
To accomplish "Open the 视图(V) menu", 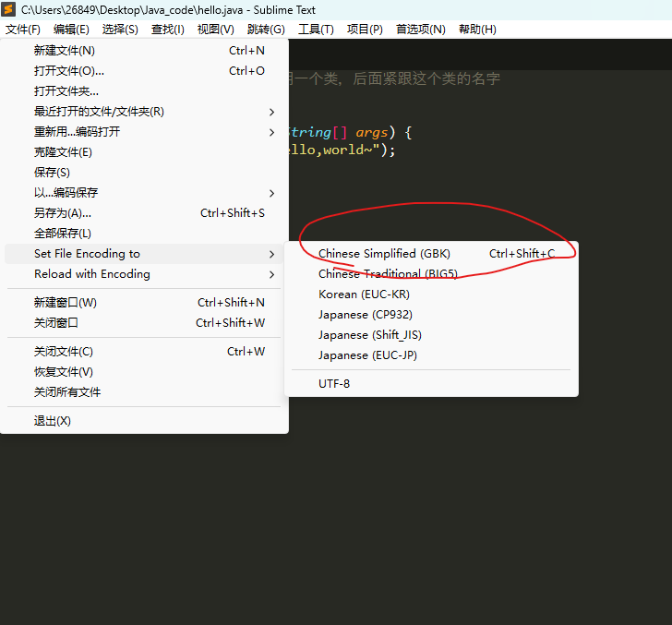I will coord(216,30).
